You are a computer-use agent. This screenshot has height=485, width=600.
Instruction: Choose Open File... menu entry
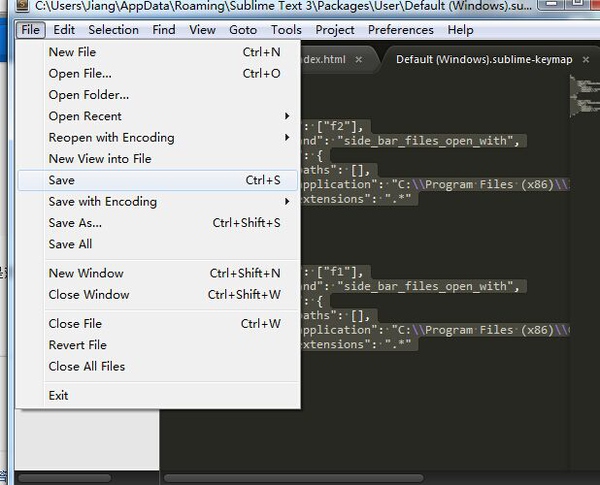point(158,73)
